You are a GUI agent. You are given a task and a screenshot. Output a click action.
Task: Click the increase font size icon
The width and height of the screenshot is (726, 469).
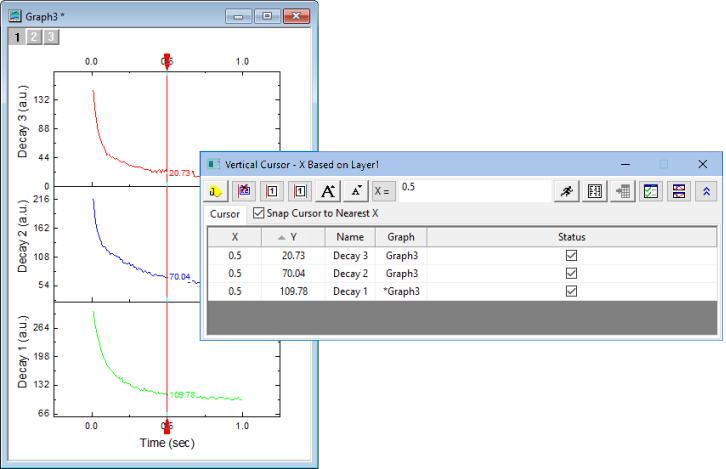(x=329, y=191)
